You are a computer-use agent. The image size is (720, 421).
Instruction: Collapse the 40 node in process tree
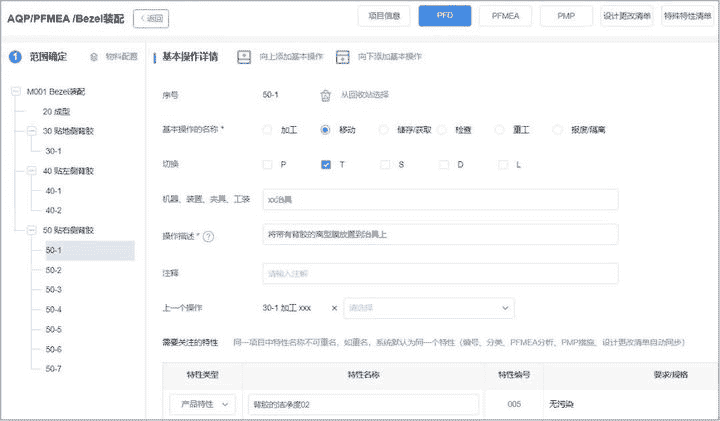tap(31, 171)
